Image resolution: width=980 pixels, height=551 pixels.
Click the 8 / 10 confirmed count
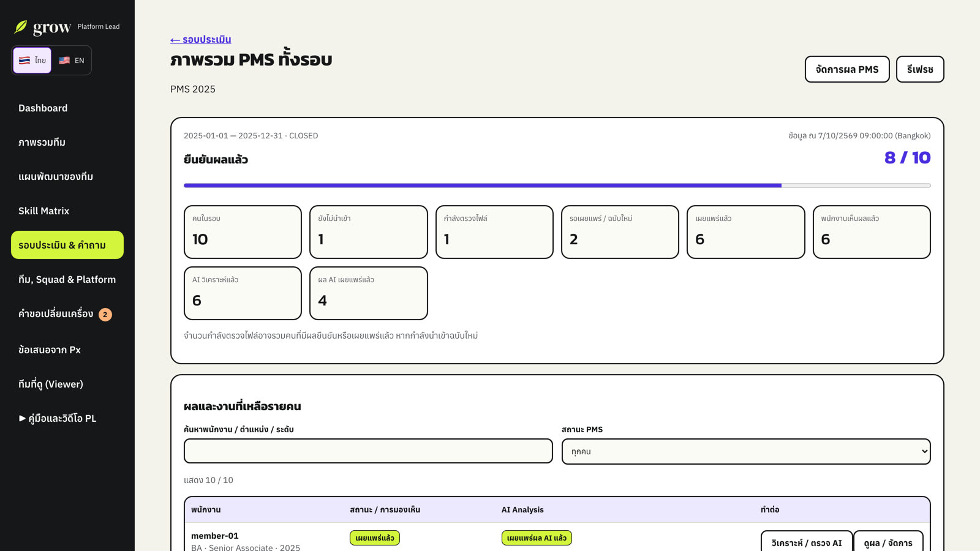point(907,158)
